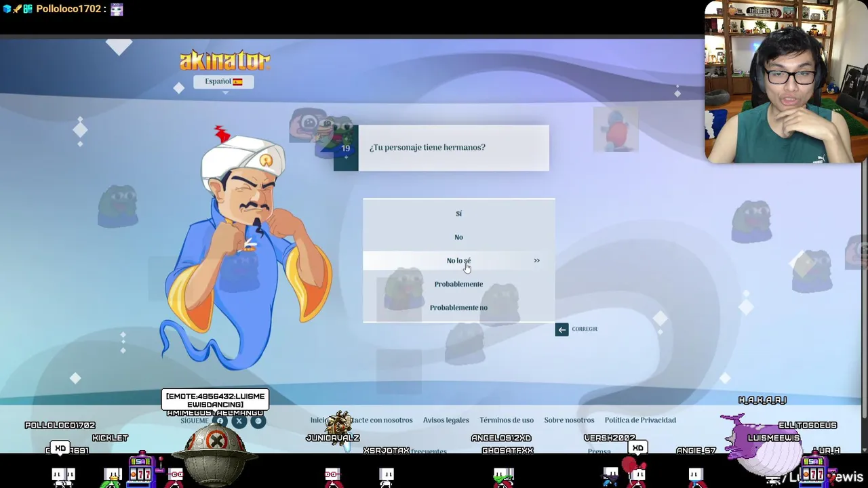Click the question number 19 badge
Viewport: 868px width, 488px height.
click(x=346, y=148)
